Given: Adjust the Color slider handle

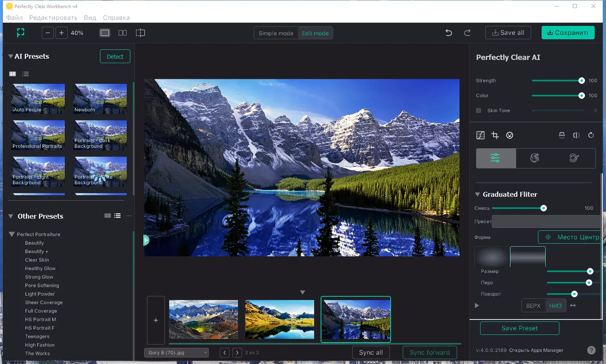Looking at the screenshot, I should coord(582,96).
